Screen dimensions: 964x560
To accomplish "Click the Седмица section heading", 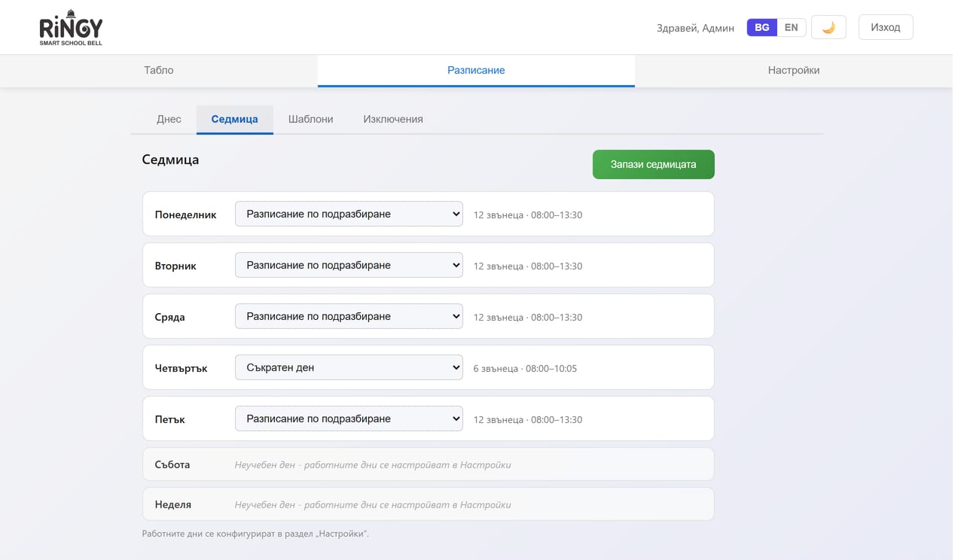I will coord(170,160).
